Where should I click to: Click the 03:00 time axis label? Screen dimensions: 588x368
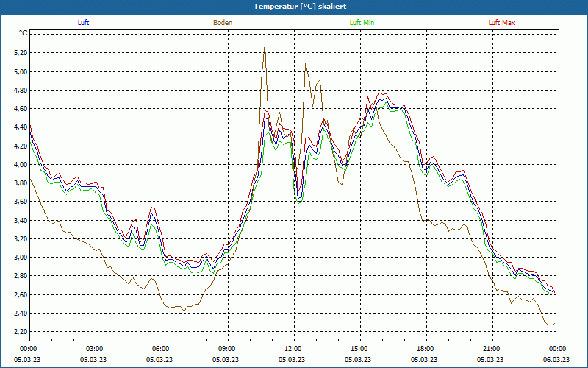[x=96, y=349]
